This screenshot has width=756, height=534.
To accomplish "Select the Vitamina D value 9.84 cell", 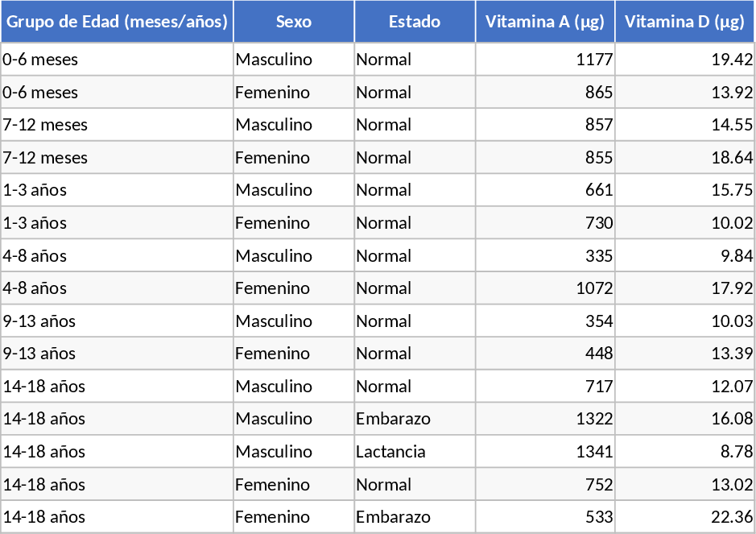I will pyautogui.click(x=684, y=256).
